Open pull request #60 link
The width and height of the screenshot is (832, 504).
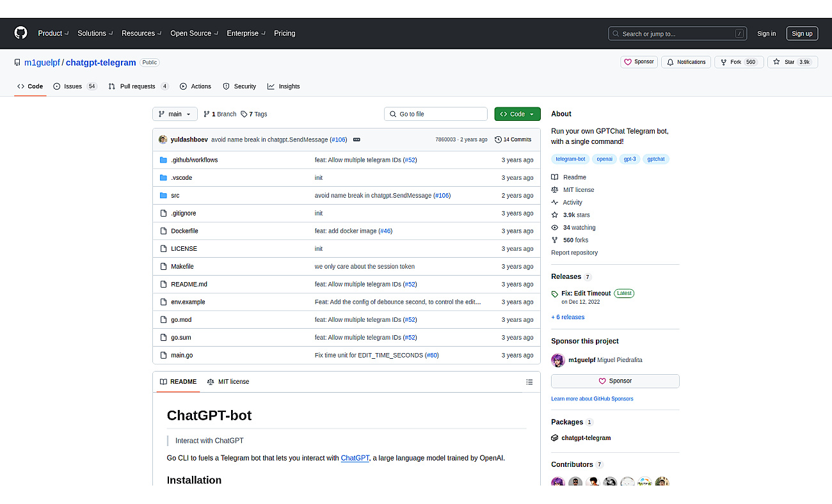point(432,355)
